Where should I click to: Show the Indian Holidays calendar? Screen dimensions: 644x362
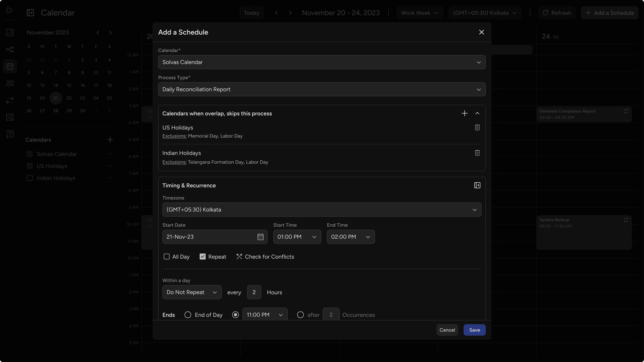pos(30,178)
